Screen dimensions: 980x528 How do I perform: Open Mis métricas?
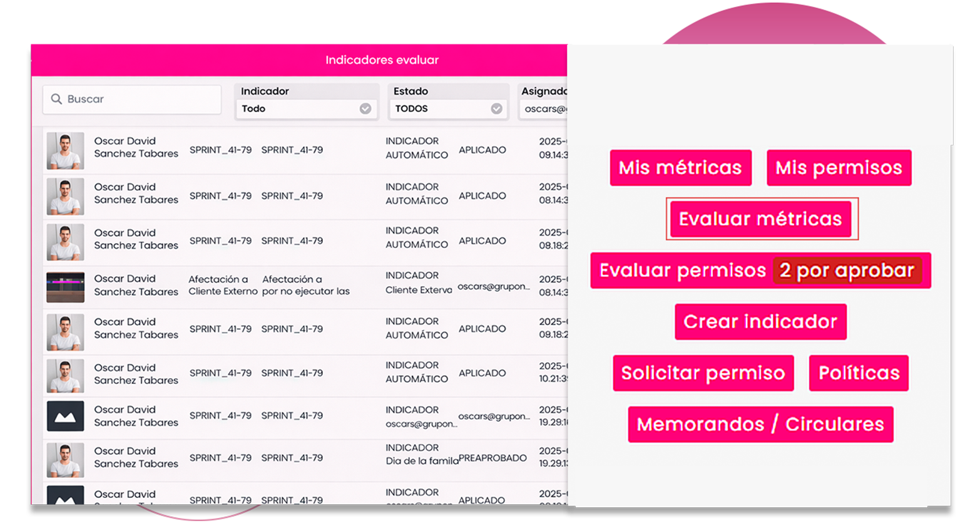(x=680, y=168)
